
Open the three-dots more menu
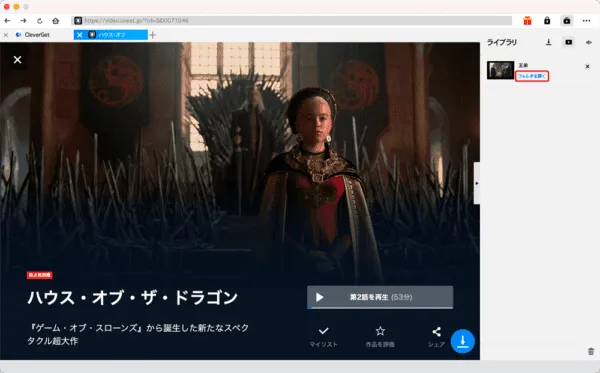(586, 21)
